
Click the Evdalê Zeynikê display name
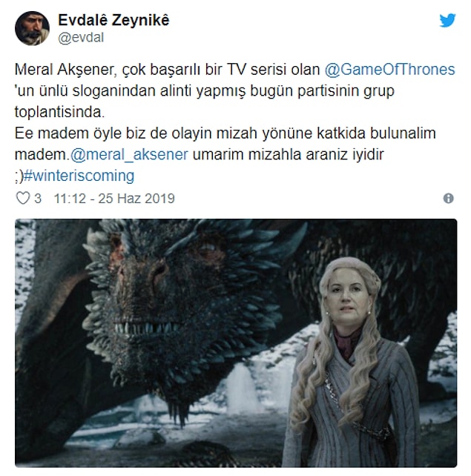click(113, 20)
